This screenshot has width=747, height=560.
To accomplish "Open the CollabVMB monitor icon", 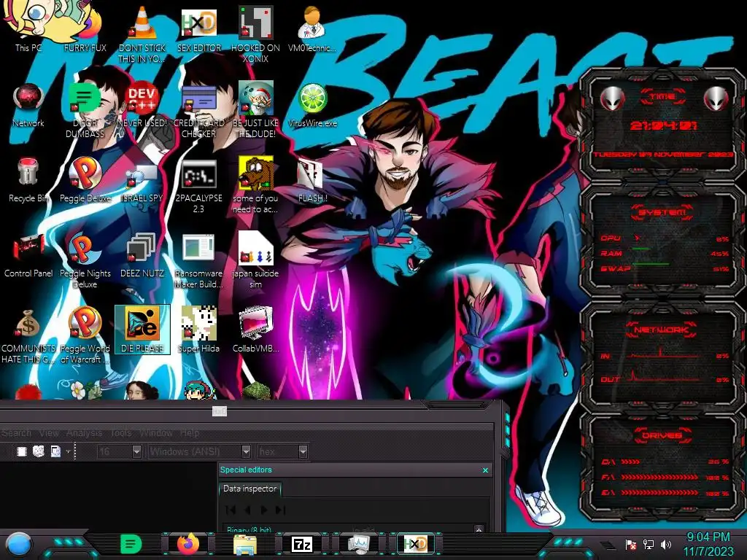I will (255, 330).
